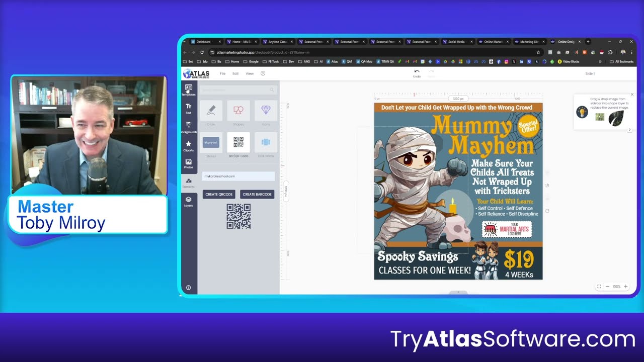The width and height of the screenshot is (644, 362).
Task: Switch to the Home – MA browser tab
Action: point(242,42)
